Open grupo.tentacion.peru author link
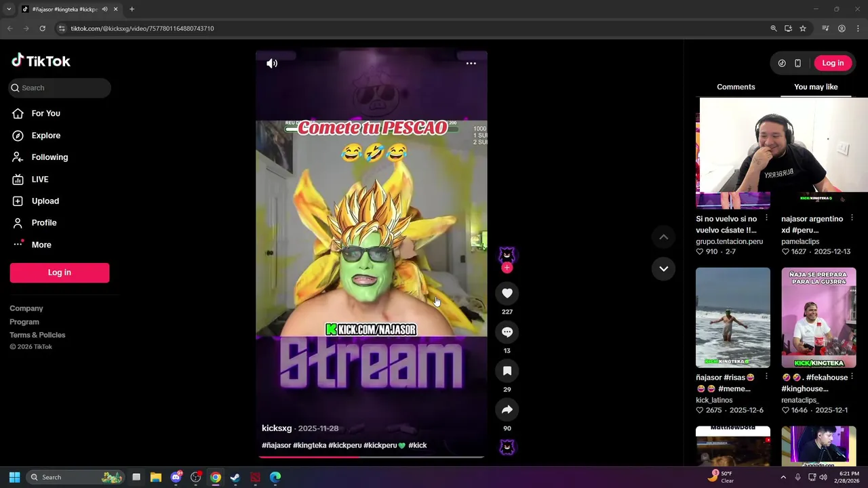 [729, 241]
